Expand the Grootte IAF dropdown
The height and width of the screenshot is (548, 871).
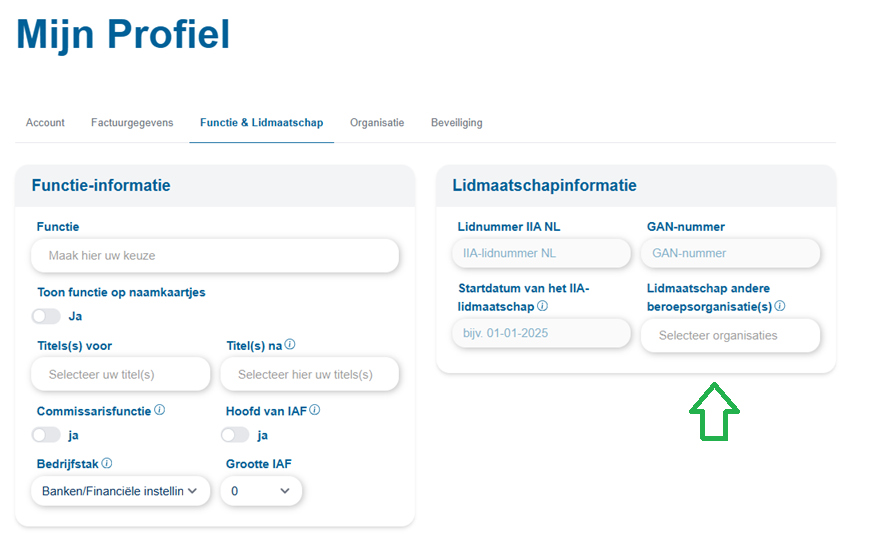point(261,491)
